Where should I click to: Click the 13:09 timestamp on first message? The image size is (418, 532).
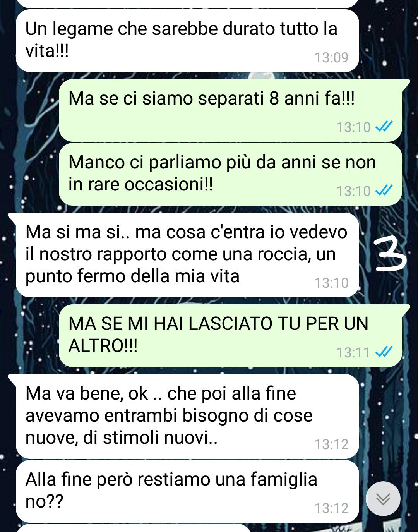(x=332, y=58)
